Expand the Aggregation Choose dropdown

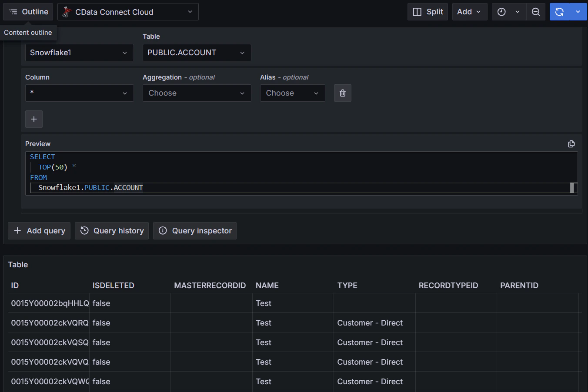coord(197,93)
